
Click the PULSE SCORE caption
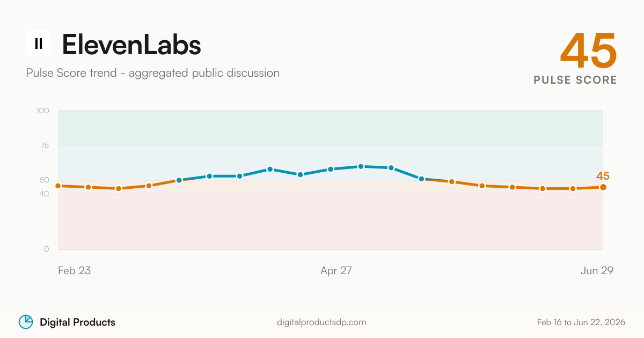(575, 80)
